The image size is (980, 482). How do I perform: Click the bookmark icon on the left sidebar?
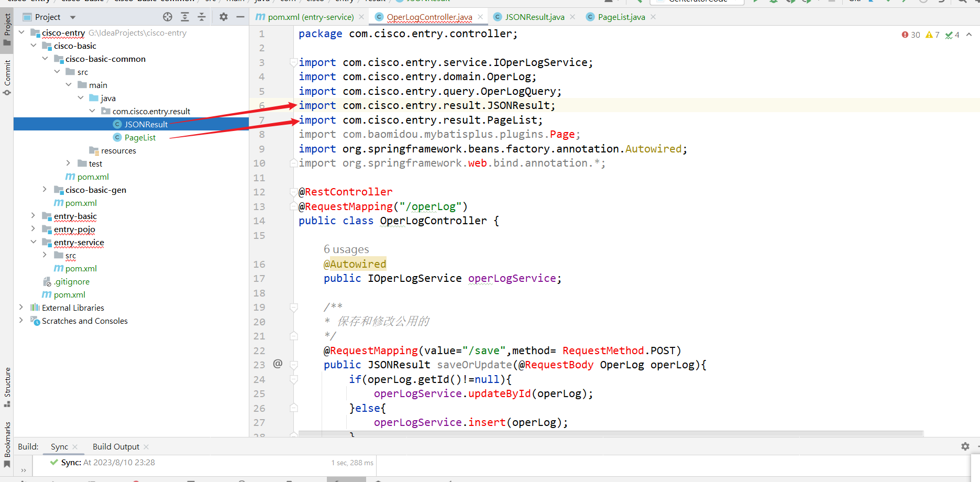coord(7,464)
